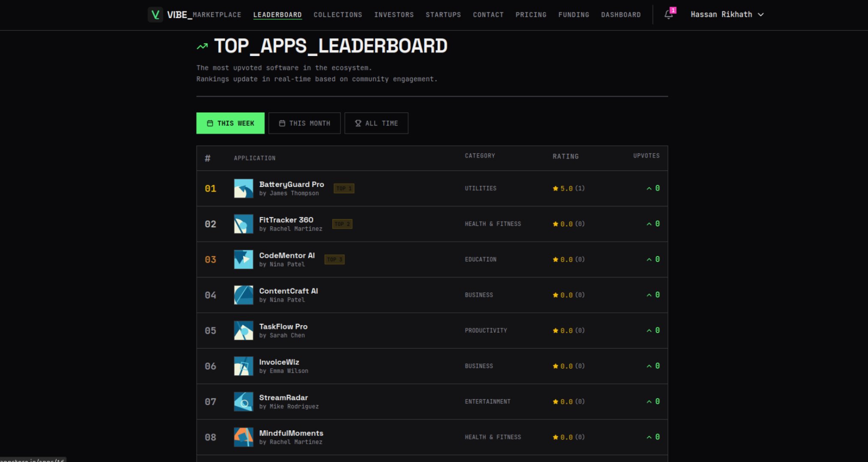Go to the PRICING page
The width and height of the screenshot is (868, 462).
(531, 15)
